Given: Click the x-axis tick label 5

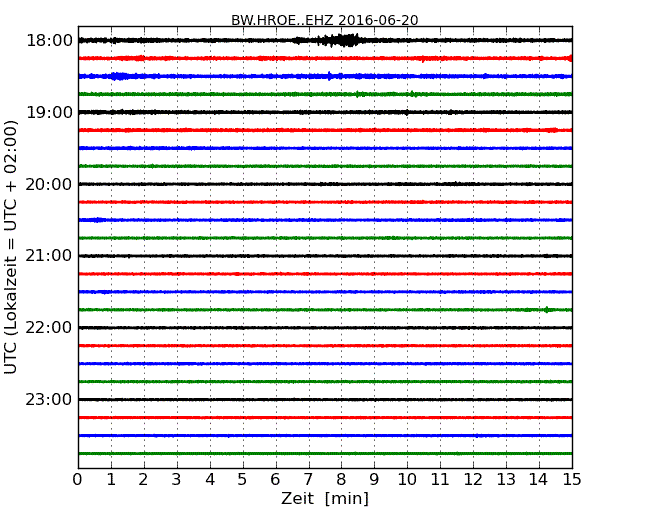Looking at the screenshot, I should (x=243, y=480).
